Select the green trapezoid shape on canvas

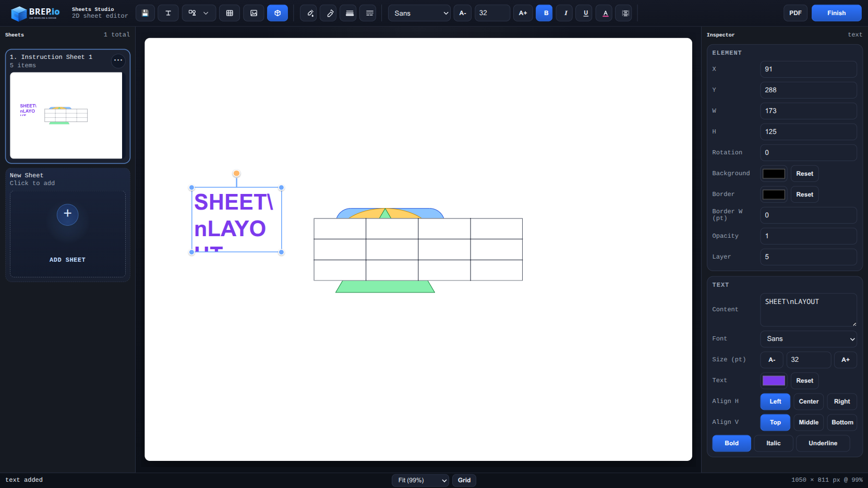pos(385,287)
